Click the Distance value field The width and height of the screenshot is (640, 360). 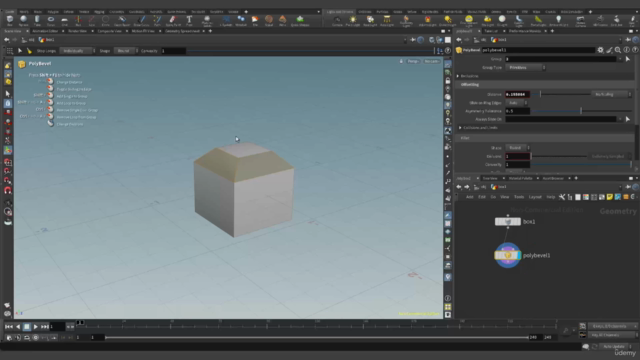pos(518,94)
